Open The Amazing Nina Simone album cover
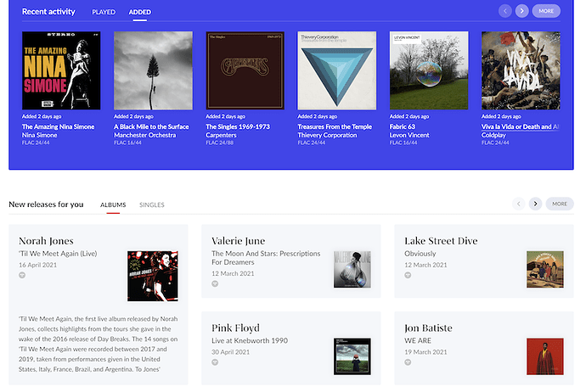Screen dimensions: 586x392 (x=61, y=70)
